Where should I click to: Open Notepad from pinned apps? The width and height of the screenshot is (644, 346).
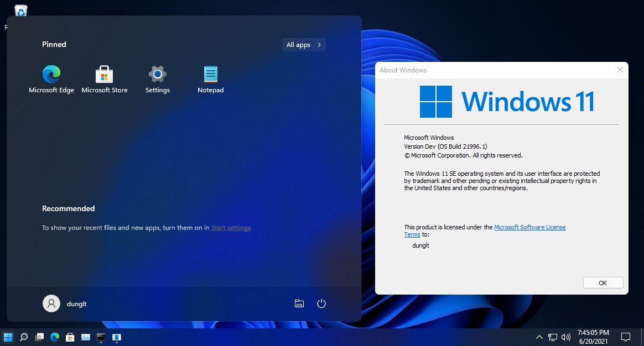click(x=211, y=79)
